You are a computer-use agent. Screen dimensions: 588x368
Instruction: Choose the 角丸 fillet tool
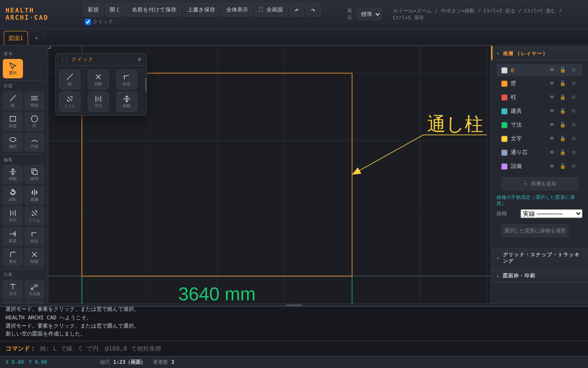(13, 257)
